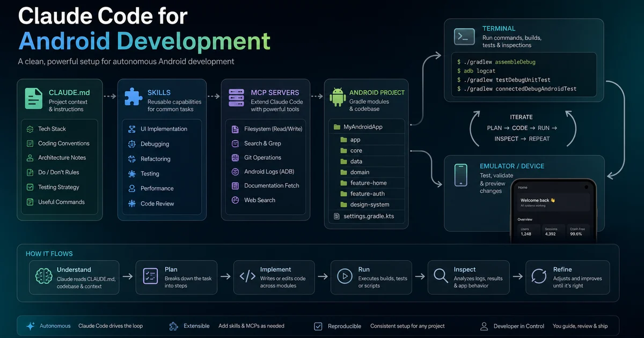
Task: Click the Run play icon
Action: pos(344,276)
